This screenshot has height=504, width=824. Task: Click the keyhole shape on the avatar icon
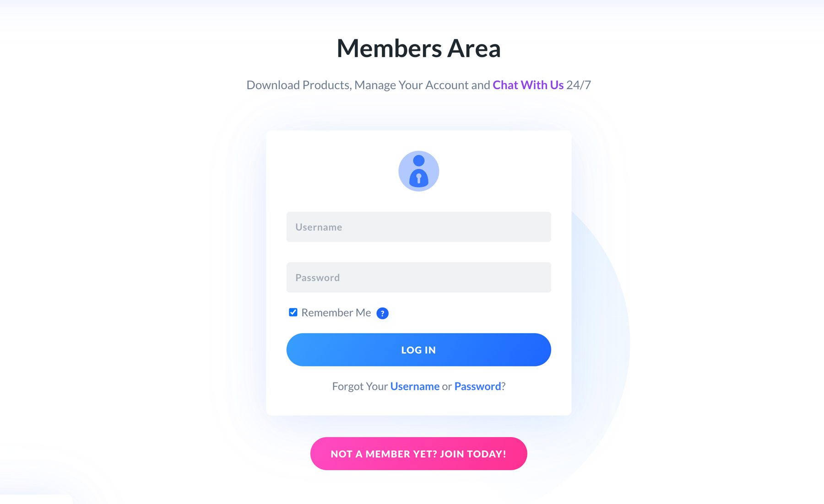pyautogui.click(x=418, y=177)
